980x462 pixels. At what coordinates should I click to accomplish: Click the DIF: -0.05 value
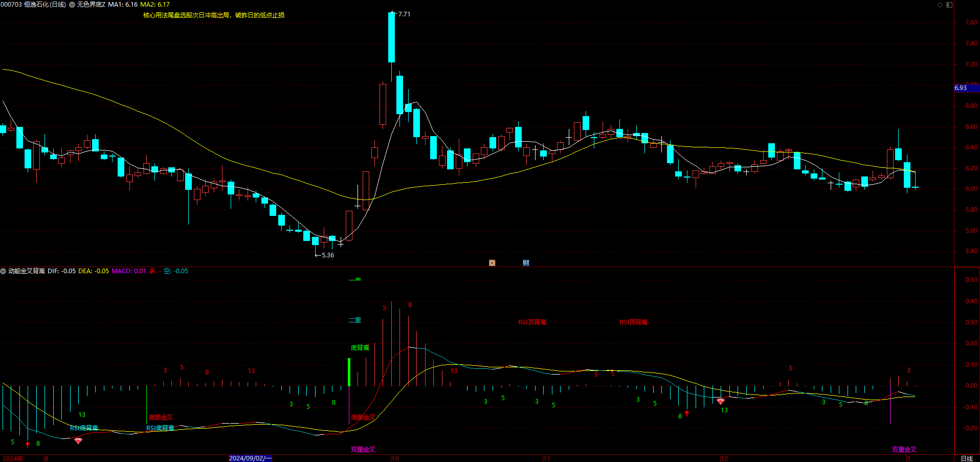61,271
